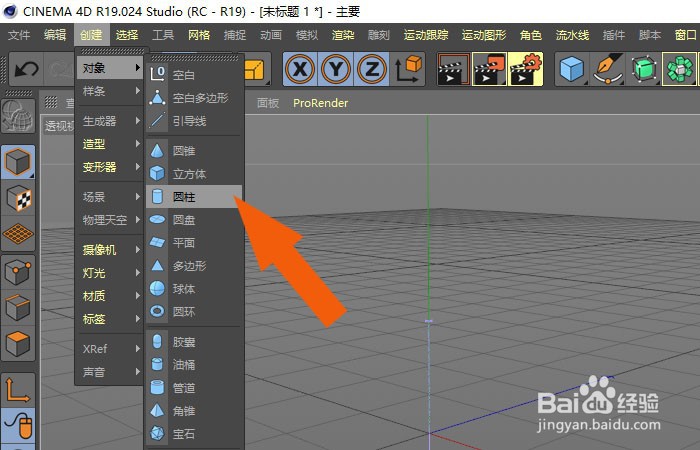
Task: Expand the 声音 submenu
Action: point(110,372)
